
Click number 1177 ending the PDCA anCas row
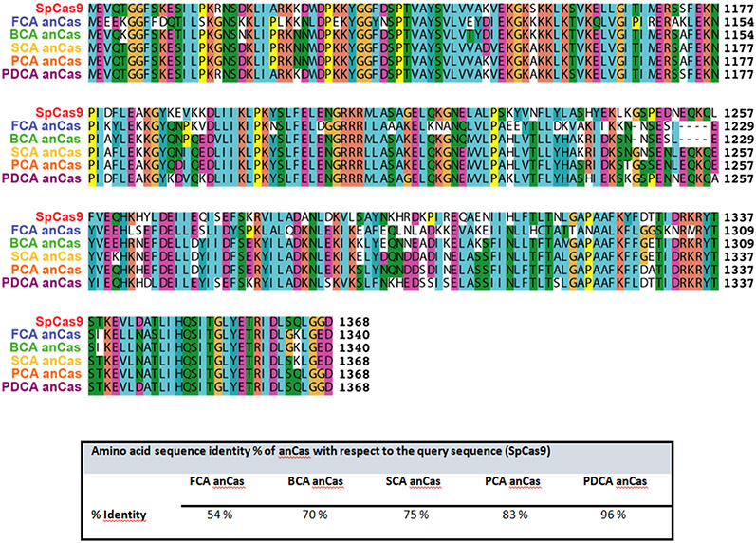click(738, 74)
